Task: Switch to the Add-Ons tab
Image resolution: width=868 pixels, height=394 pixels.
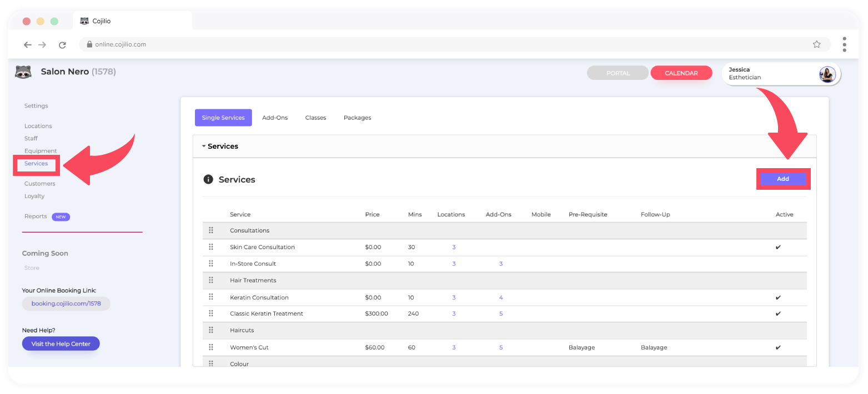Action: click(275, 118)
